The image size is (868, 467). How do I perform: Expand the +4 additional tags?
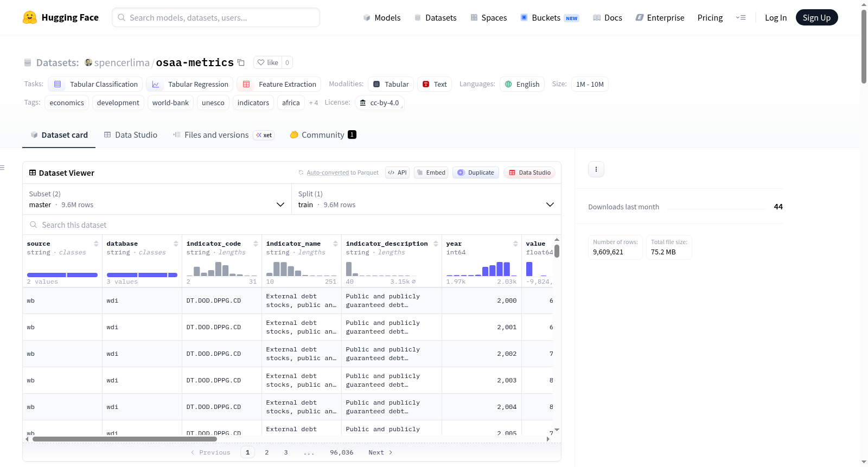(x=314, y=103)
